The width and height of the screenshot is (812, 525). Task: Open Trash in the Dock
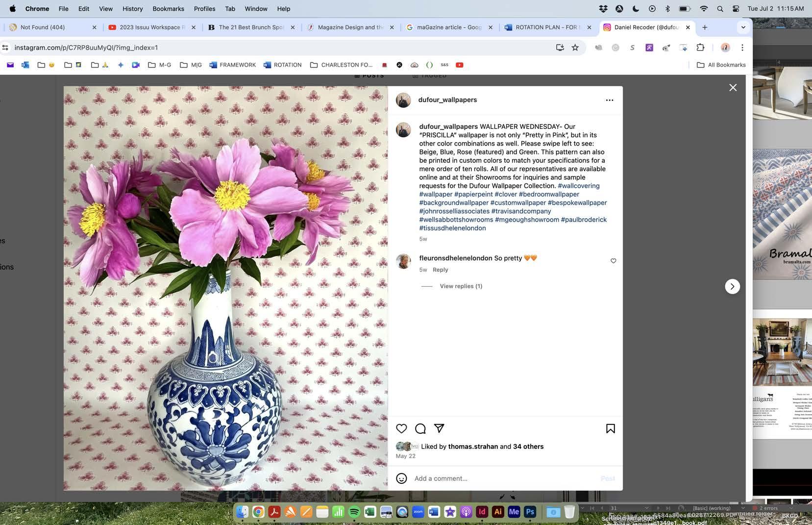pos(569,512)
